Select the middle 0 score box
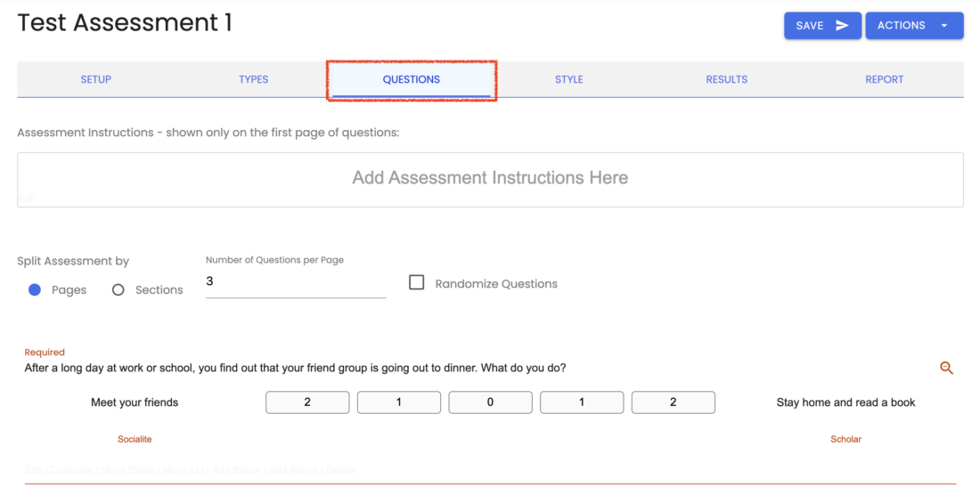The image size is (980, 487). (x=490, y=402)
